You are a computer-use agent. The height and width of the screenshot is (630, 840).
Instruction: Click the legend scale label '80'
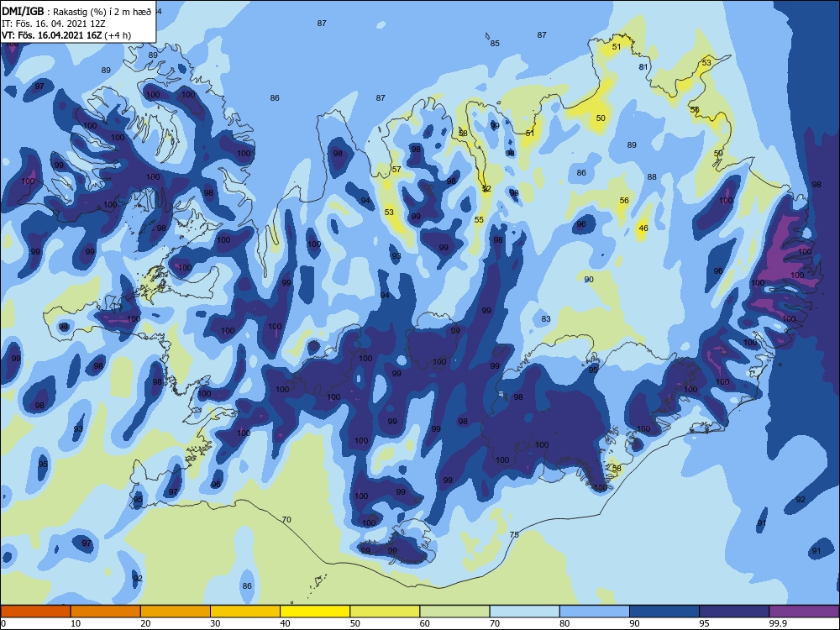(x=564, y=623)
